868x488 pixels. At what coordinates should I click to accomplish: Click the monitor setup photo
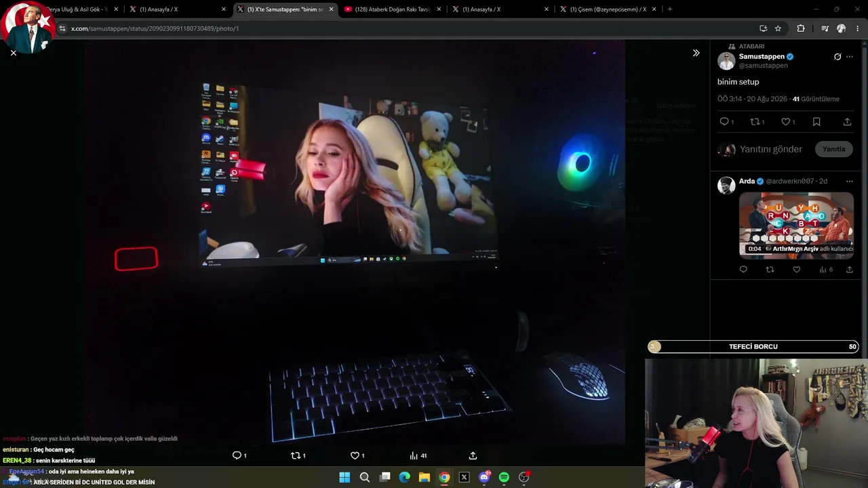(355, 242)
